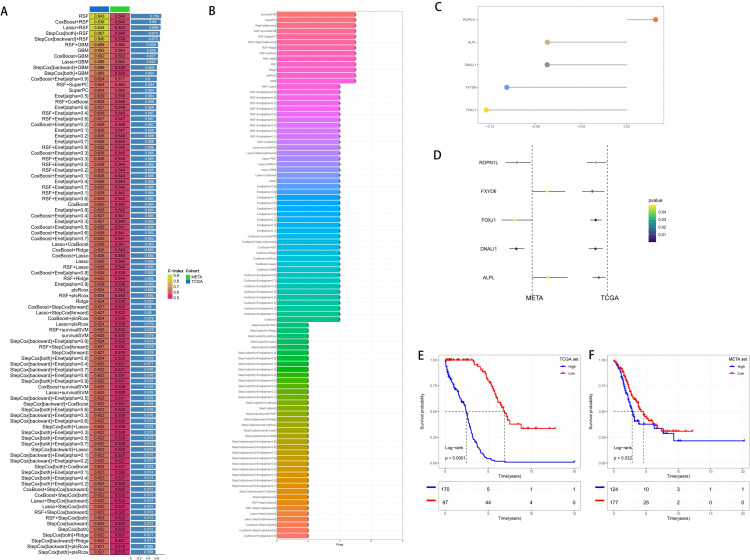Screen dimensions: 750x560
Task: Select the tan ALPL lollipop dot
Action: (x=547, y=42)
